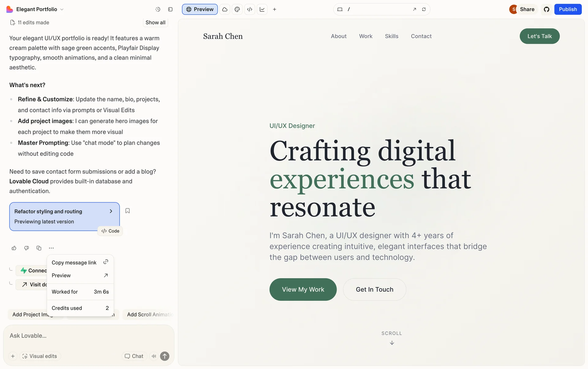Open the Cloud icon tab
This screenshot has width=588, height=369.
tap(225, 9)
